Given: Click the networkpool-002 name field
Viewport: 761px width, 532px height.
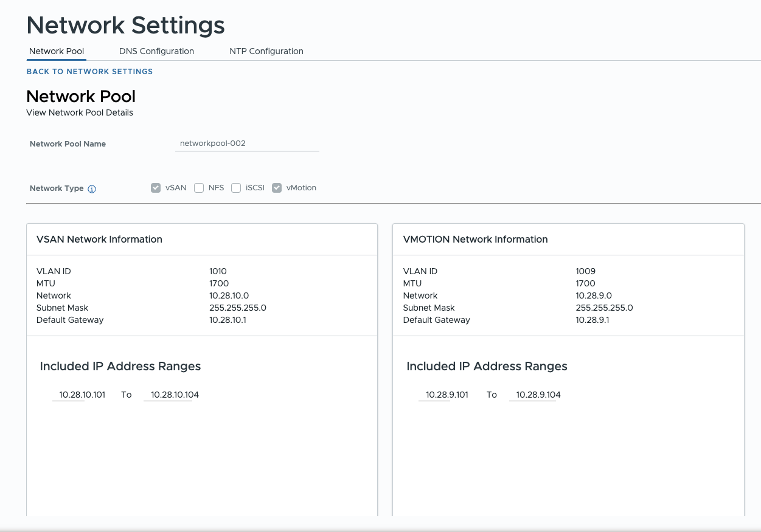Looking at the screenshot, I should click(x=246, y=143).
